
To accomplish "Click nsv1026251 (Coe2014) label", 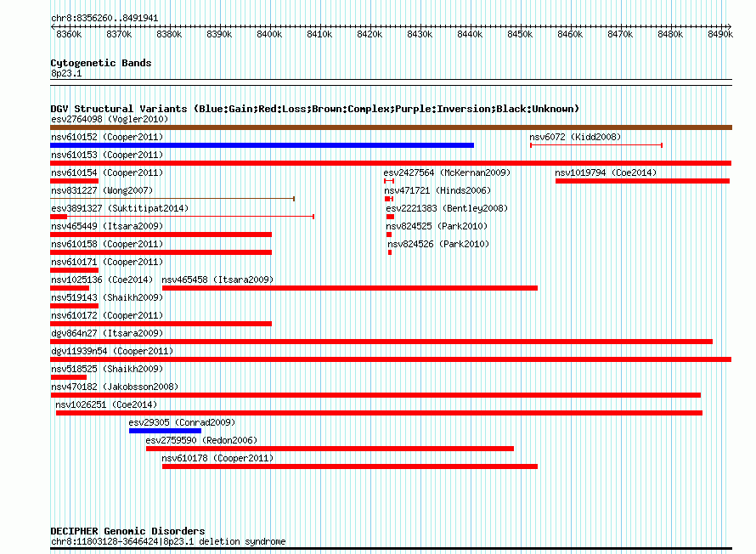I will pyautogui.click(x=106, y=404).
